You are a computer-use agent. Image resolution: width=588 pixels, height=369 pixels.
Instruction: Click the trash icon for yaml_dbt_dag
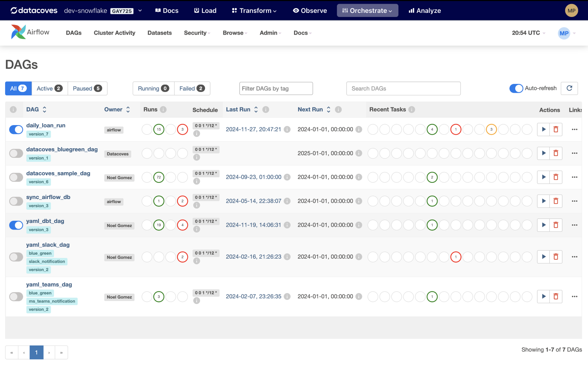tap(556, 225)
